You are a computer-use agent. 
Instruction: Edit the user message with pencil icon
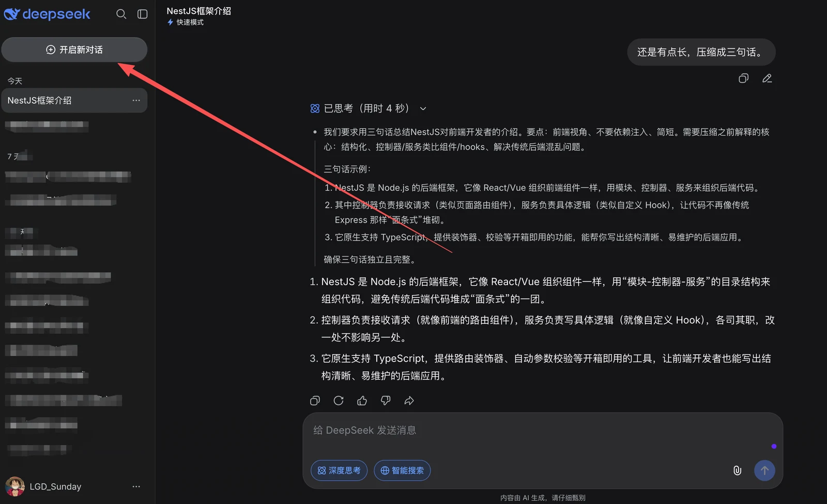click(767, 78)
